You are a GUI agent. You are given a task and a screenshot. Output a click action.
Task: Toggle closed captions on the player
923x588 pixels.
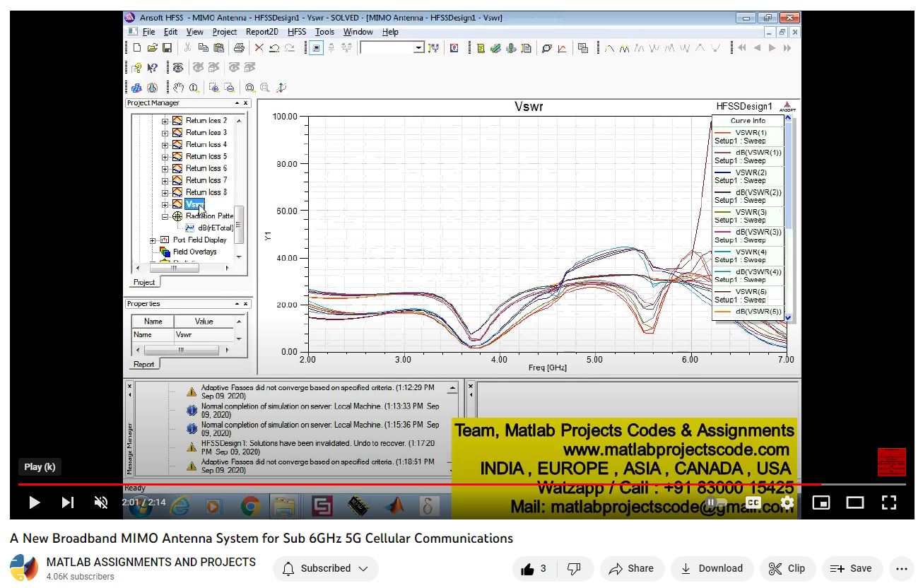click(x=753, y=502)
